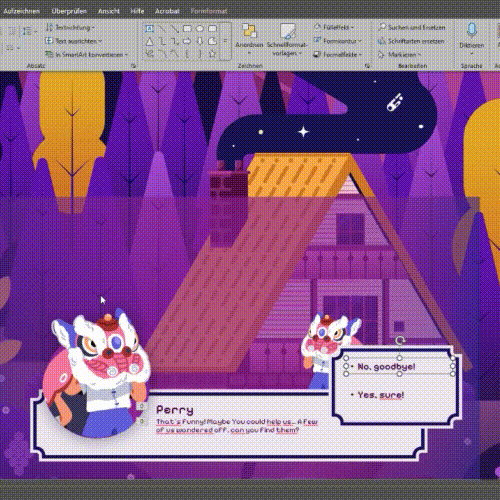Select the Rounded Rectangle shape
500x500 pixels.
pos(212,28)
